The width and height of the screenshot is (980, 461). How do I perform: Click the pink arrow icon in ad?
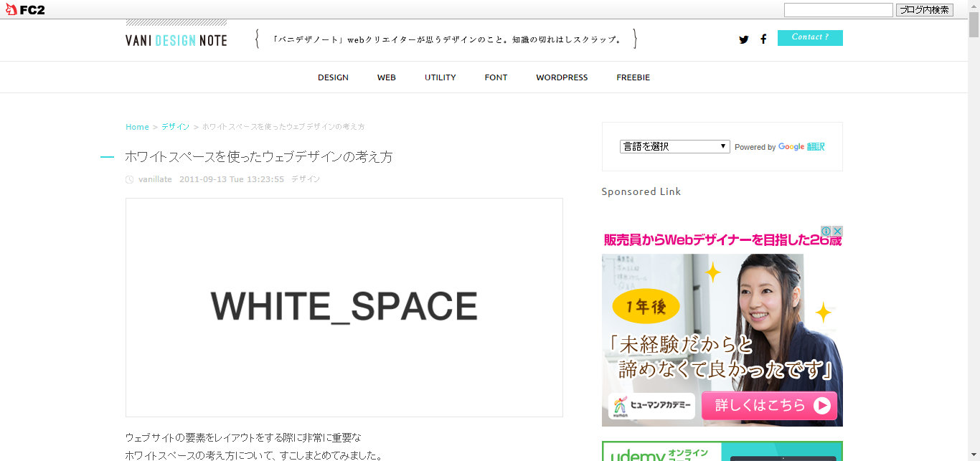822,406
